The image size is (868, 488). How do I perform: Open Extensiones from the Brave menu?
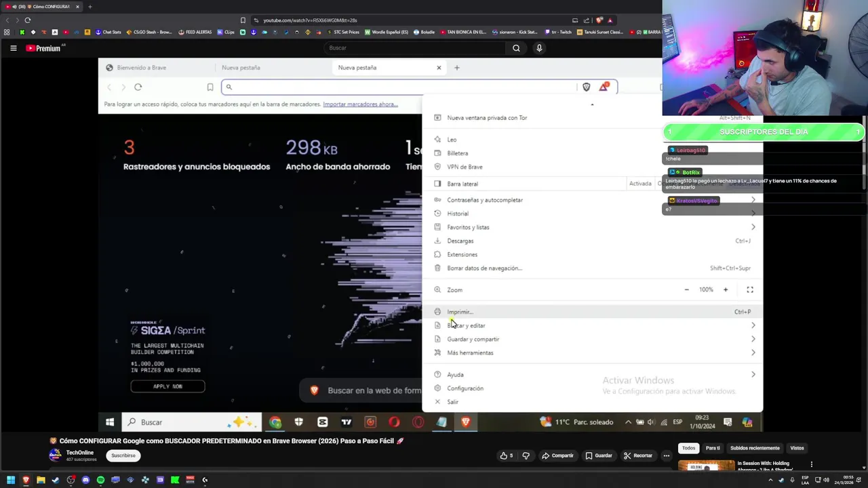(593, 254)
